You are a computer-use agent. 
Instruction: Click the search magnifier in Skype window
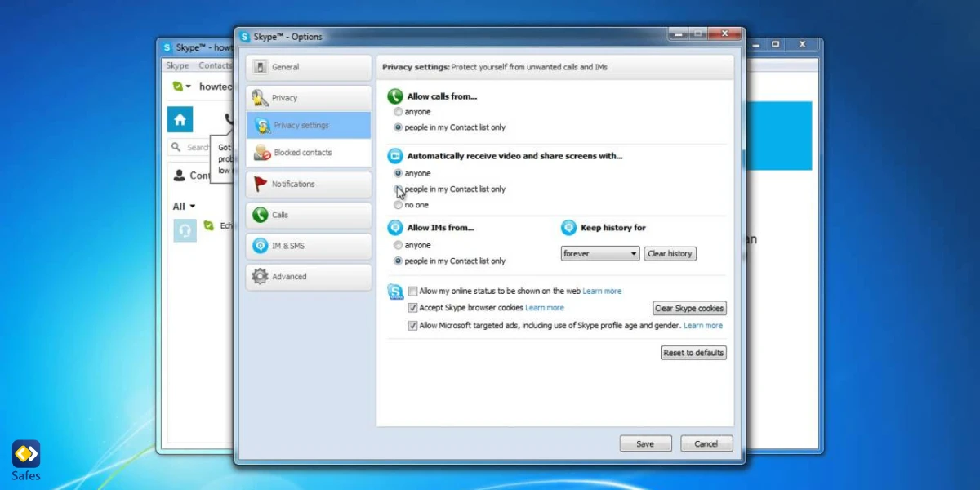176,148
